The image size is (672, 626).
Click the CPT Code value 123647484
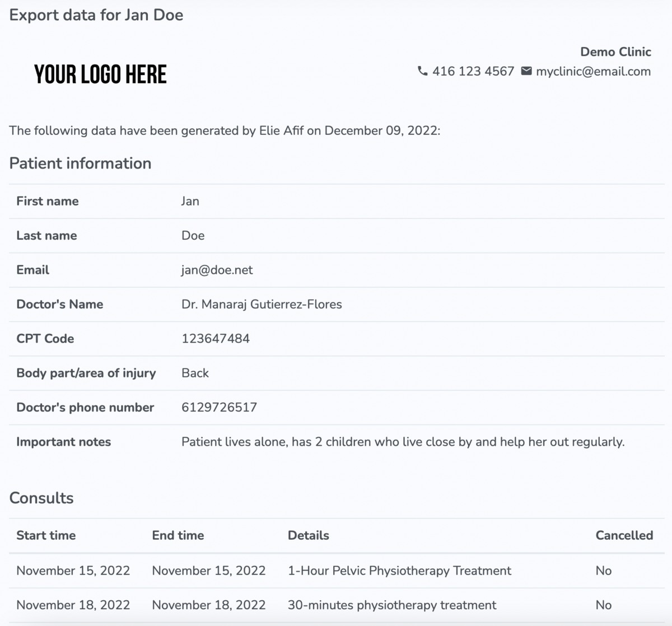(215, 339)
